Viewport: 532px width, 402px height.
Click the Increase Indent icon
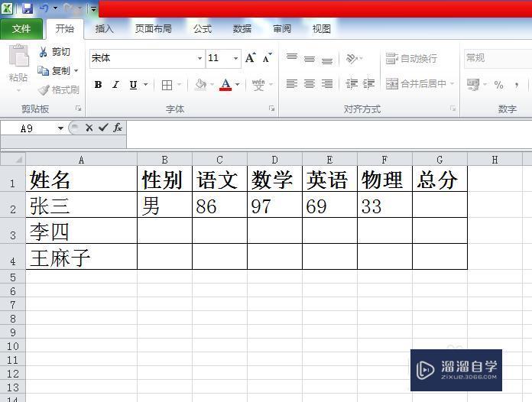(368, 84)
